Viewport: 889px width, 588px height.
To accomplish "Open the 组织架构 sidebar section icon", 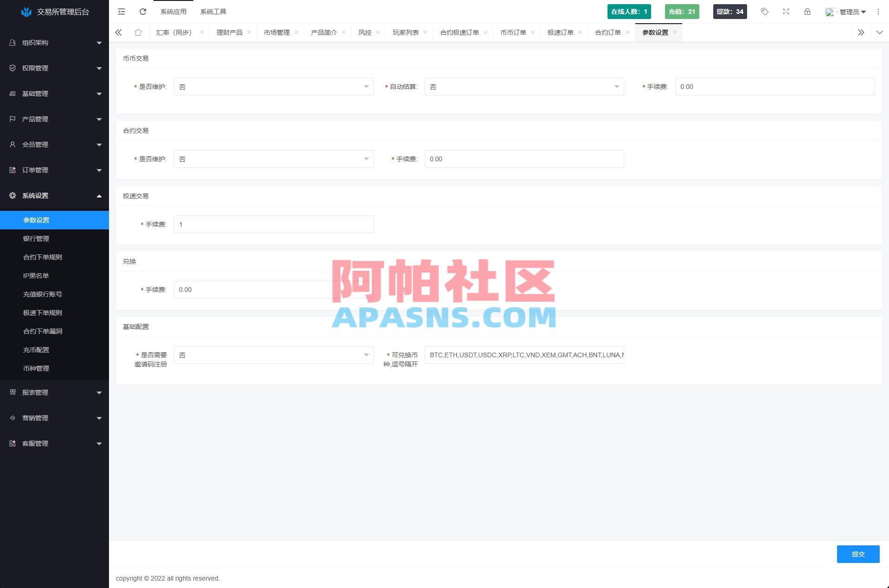I will coord(12,43).
